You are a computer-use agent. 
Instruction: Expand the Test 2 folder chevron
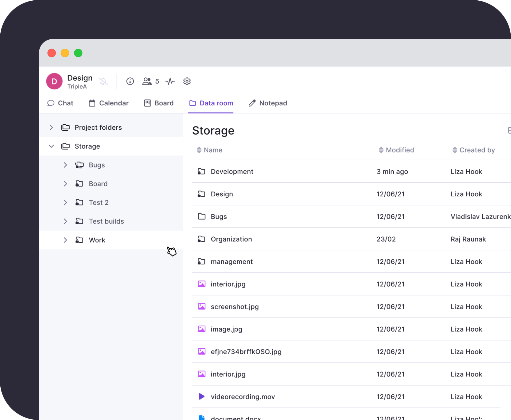[65, 203]
